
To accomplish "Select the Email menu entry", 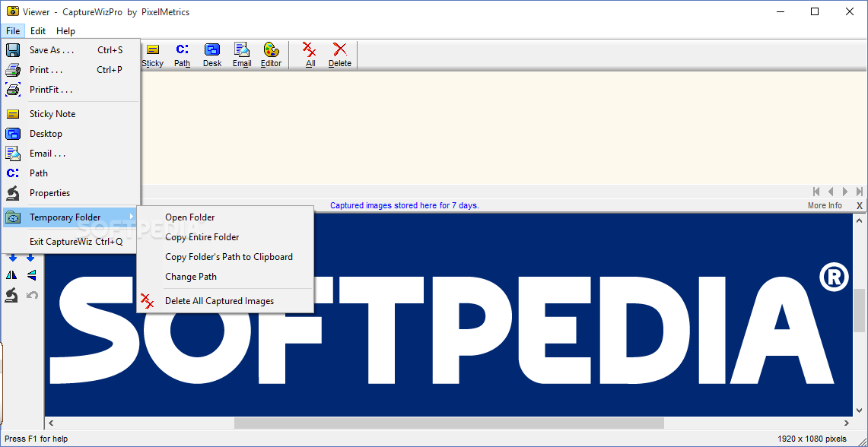I will [71, 154].
